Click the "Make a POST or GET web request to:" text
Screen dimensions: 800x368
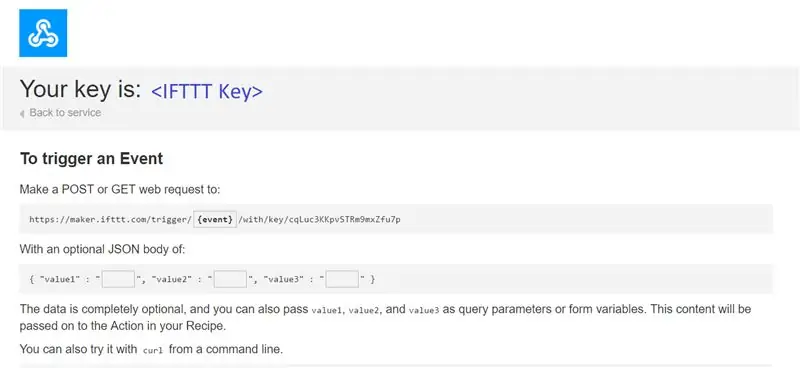[120, 190]
